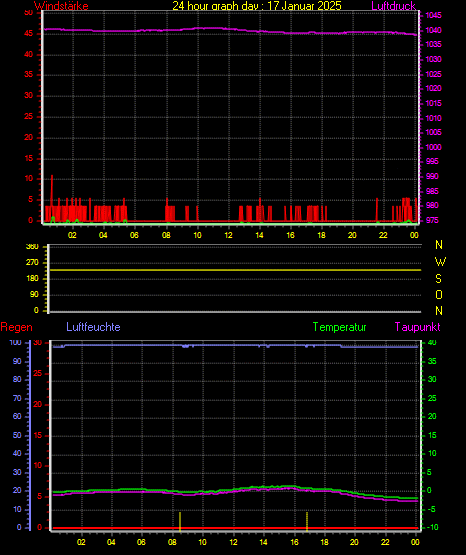
Task: Click the Windstärke axis label
Action: (x=61, y=6)
